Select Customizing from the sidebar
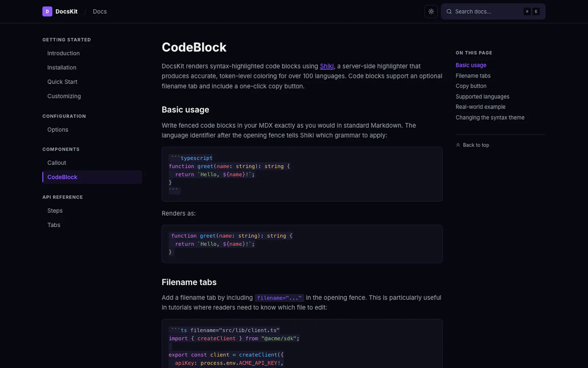 click(x=64, y=96)
